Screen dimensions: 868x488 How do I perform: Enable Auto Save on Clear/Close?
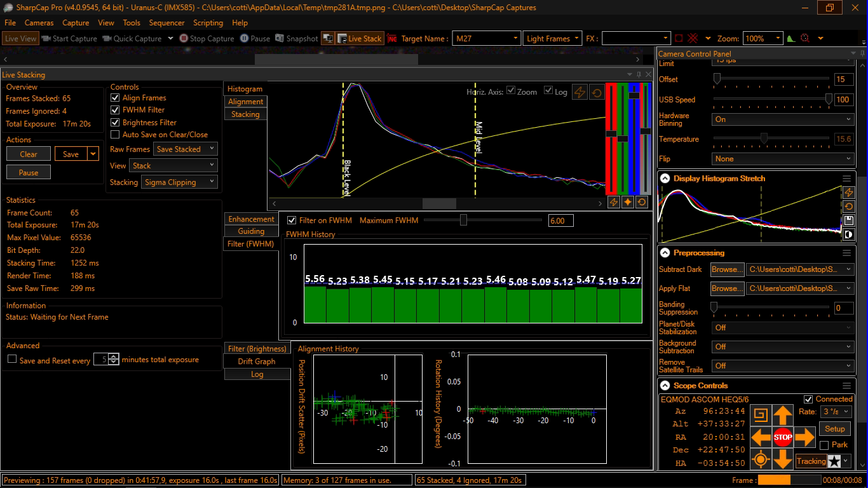pyautogui.click(x=115, y=134)
